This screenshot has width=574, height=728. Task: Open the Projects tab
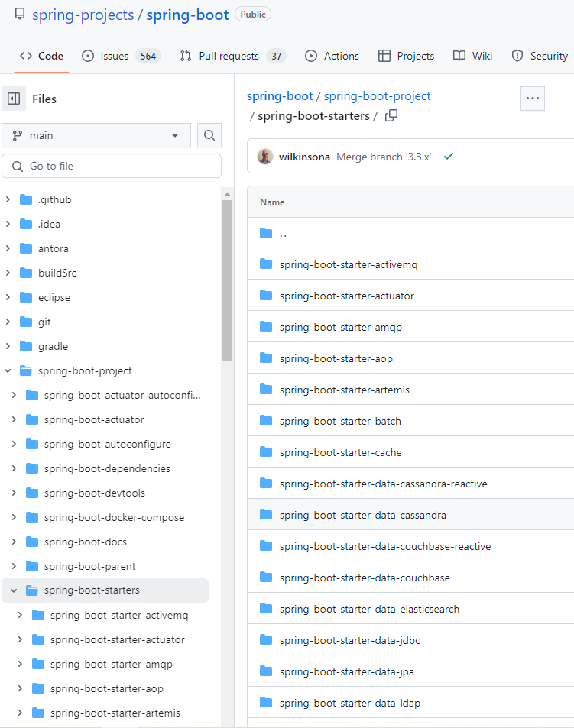pyautogui.click(x=407, y=56)
